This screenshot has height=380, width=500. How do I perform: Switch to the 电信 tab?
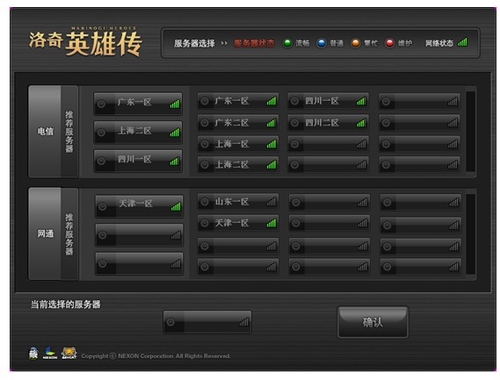[x=45, y=131]
